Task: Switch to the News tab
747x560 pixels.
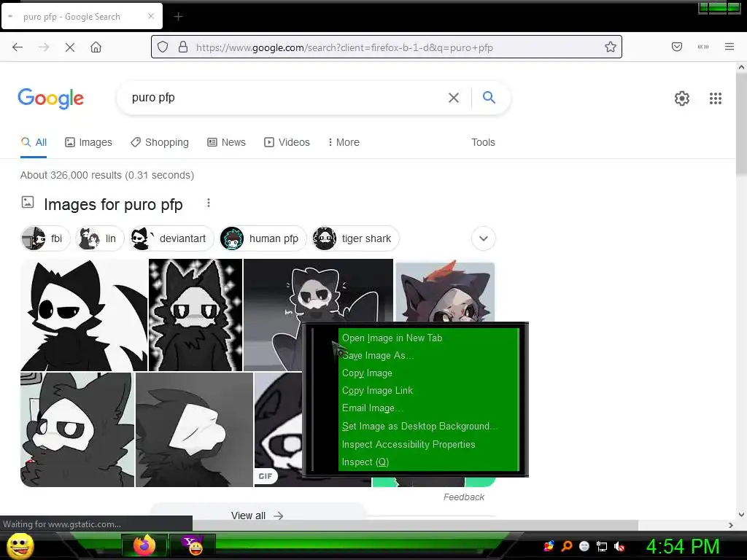Action: (227, 142)
